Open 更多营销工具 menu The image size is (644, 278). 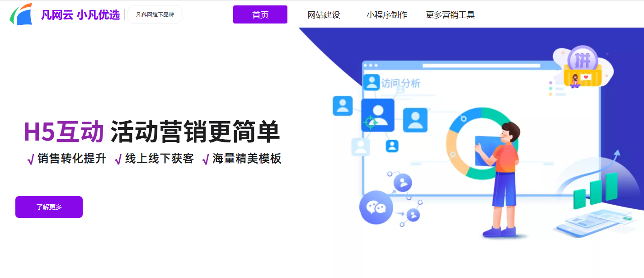pyautogui.click(x=450, y=15)
